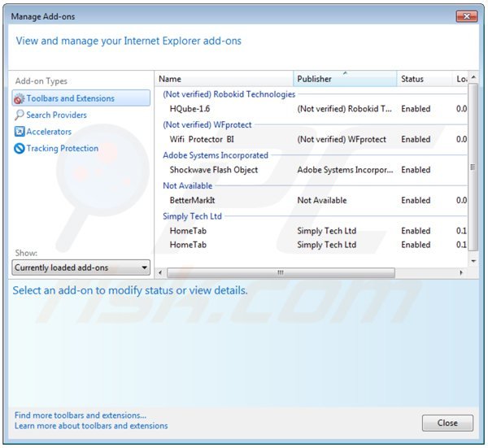Screen dimensions: 488x448
Task: Click the horizontal scrollbar right arrow
Action: pyautogui.click(x=461, y=273)
